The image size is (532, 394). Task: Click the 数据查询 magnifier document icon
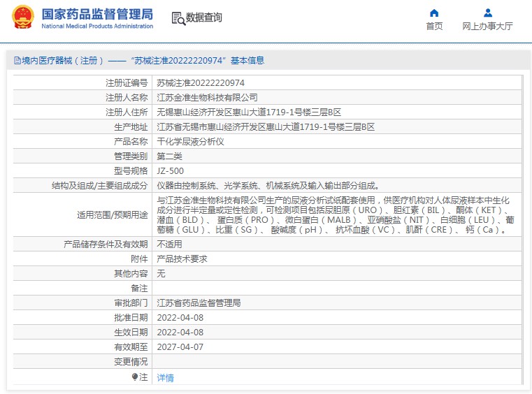click(x=178, y=18)
